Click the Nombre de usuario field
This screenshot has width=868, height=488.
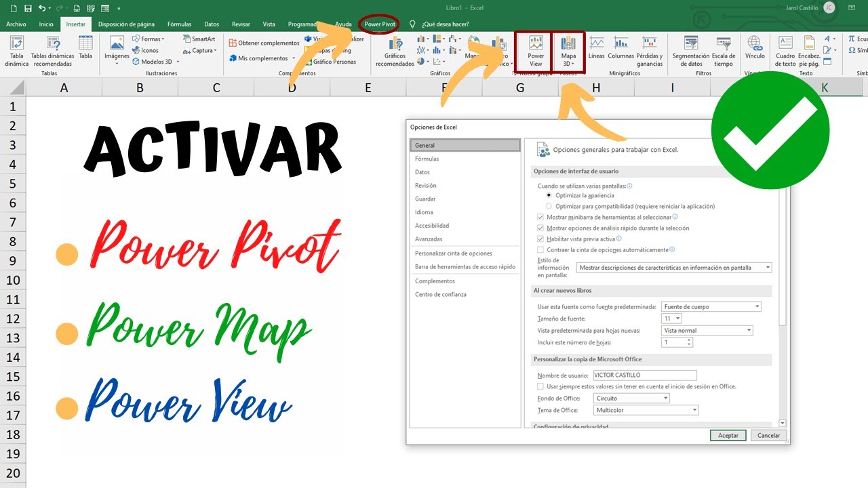[644, 375]
